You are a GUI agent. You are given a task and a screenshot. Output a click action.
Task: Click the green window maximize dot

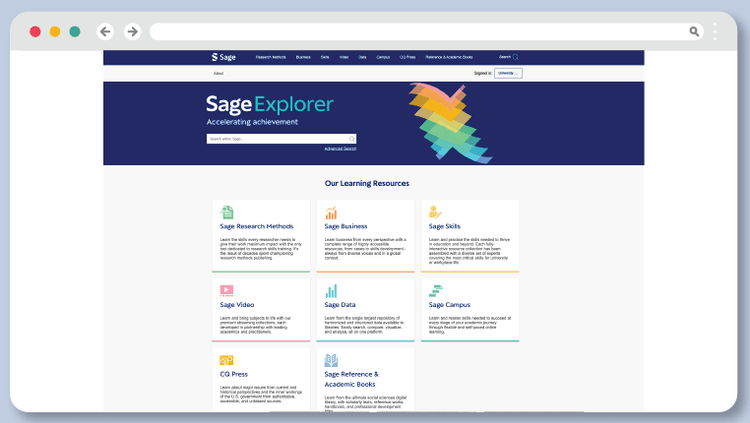coord(75,32)
